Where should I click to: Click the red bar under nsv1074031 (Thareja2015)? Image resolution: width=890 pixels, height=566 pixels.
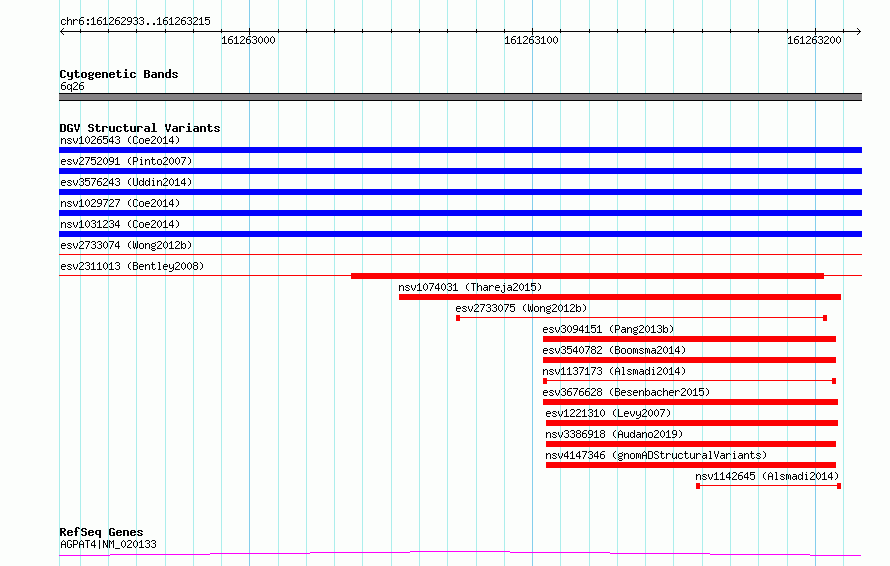620,297
